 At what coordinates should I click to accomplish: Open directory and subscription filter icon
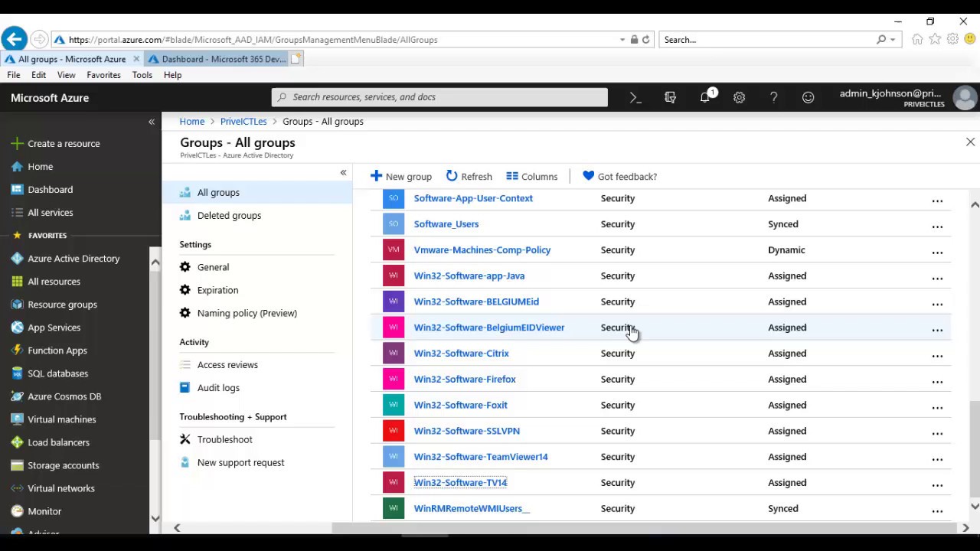pos(670,97)
